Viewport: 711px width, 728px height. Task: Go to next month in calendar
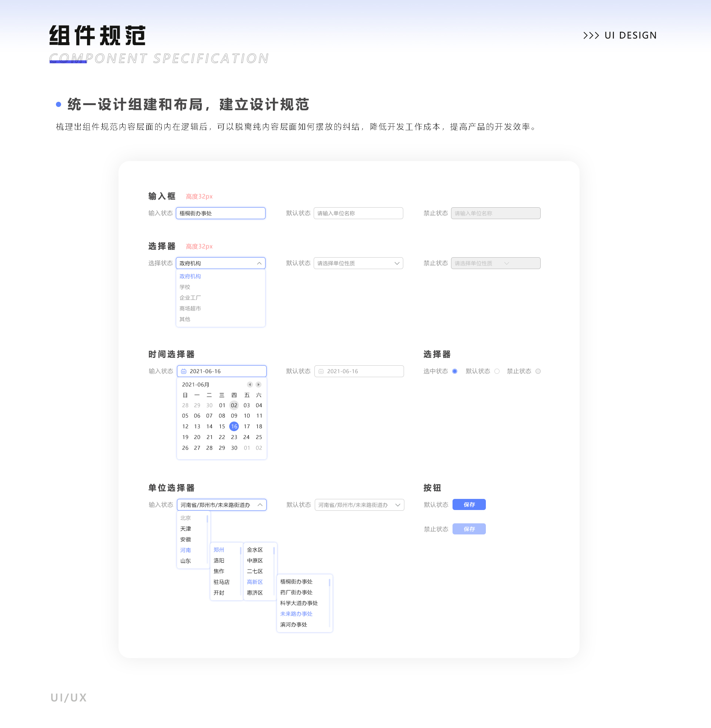258,384
